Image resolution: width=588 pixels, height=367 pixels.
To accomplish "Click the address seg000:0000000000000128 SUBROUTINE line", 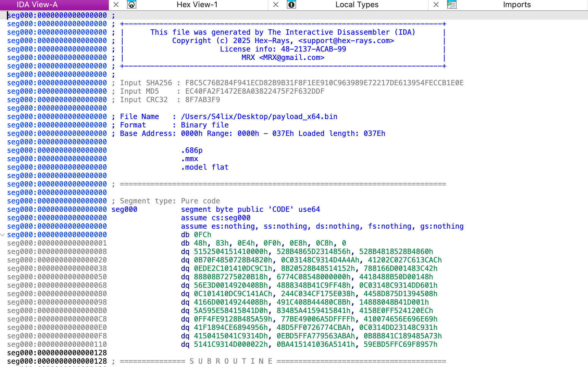I will click(x=57, y=361).
